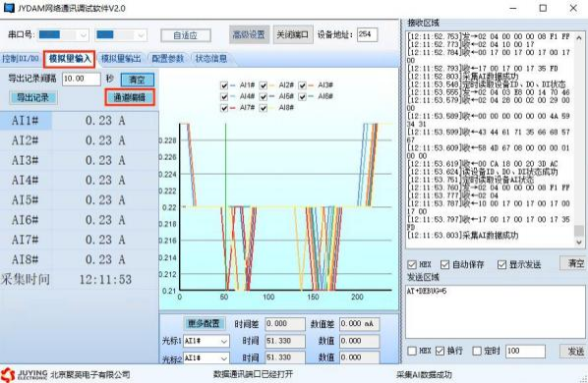The height and width of the screenshot is (383, 588).
Task: Click 清空 button beside export interval
Action: 138,80
